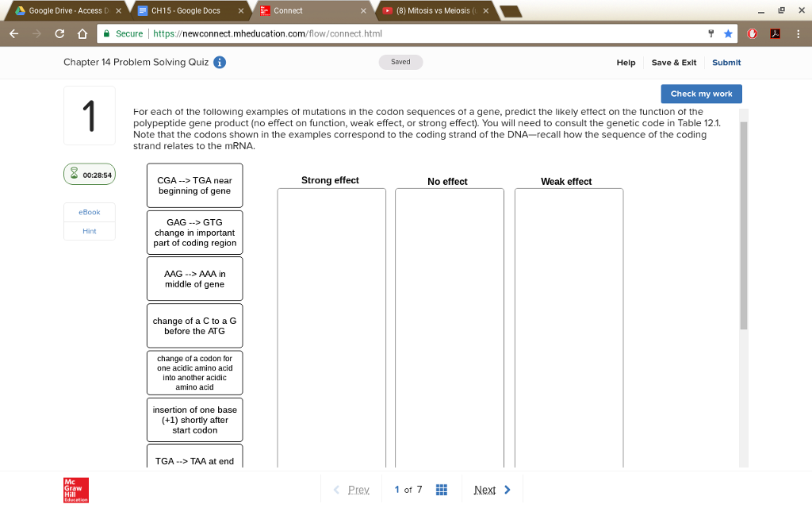
Task: Click the 'No effect' column heading
Action: click(447, 182)
